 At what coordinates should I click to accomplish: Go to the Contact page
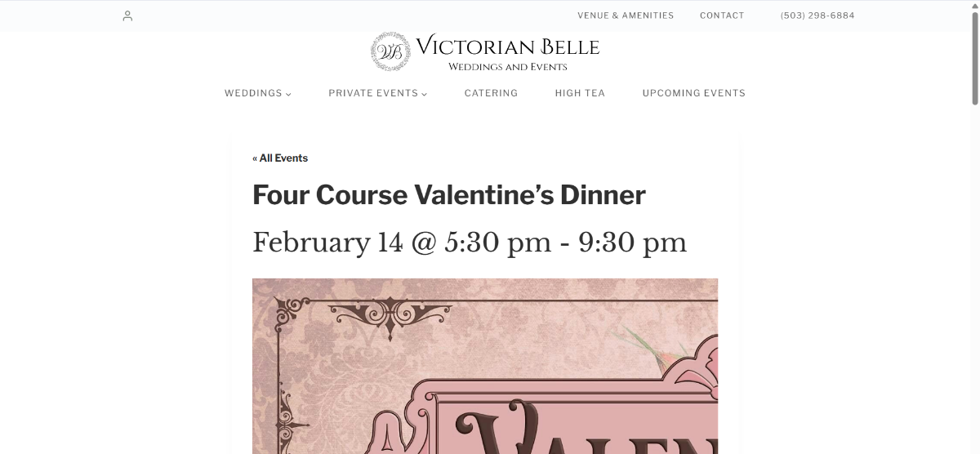(x=722, y=16)
